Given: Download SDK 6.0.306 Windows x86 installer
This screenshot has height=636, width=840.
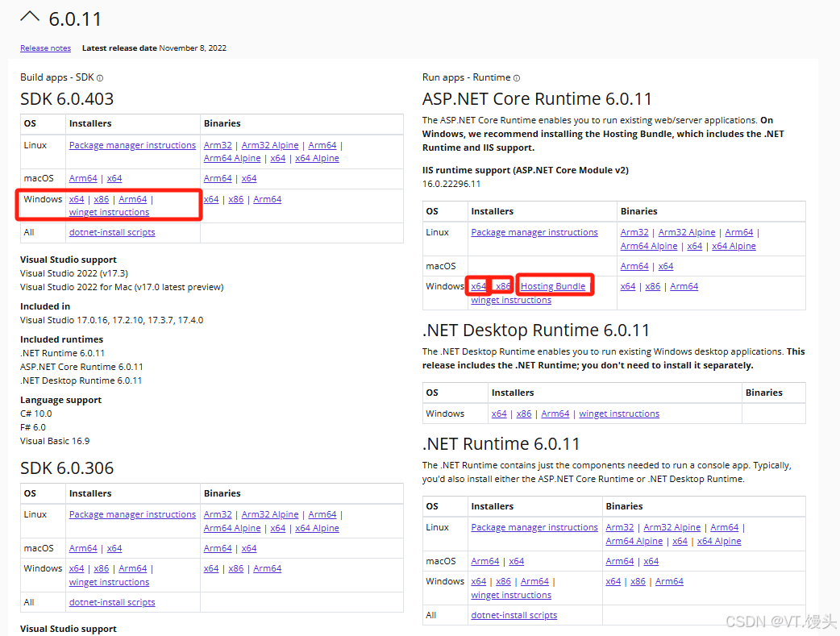Looking at the screenshot, I should click(x=102, y=568).
